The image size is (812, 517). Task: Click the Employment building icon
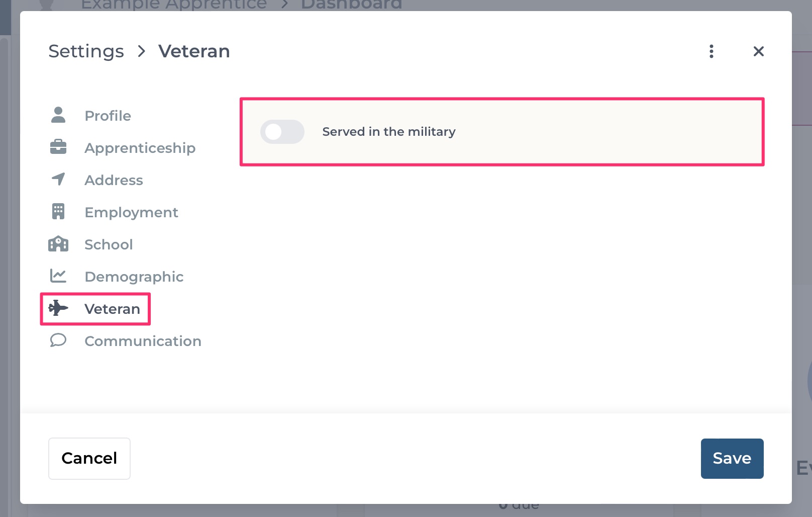click(58, 211)
